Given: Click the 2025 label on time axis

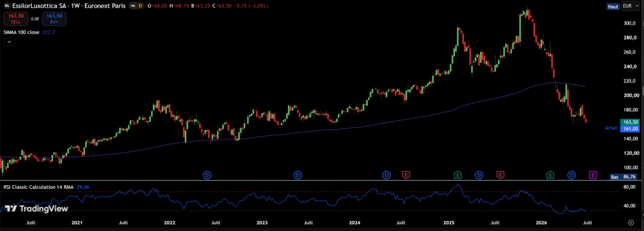Looking at the screenshot, I should (448, 222).
